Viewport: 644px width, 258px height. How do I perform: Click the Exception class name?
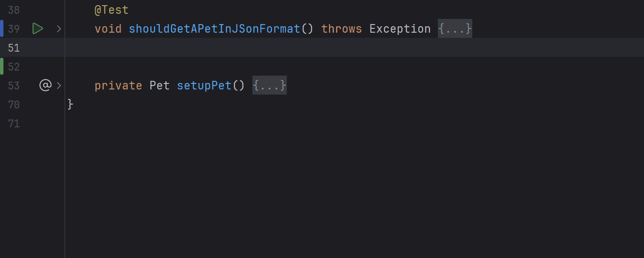(400, 29)
